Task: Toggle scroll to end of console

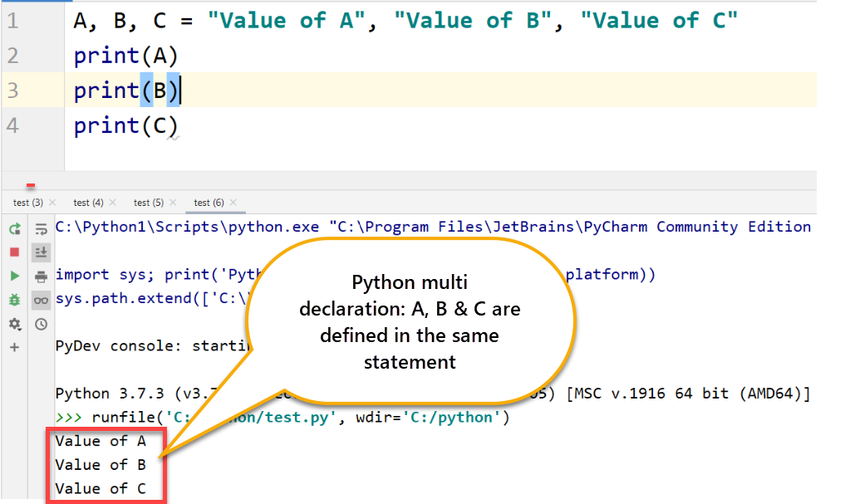Action: [x=40, y=252]
